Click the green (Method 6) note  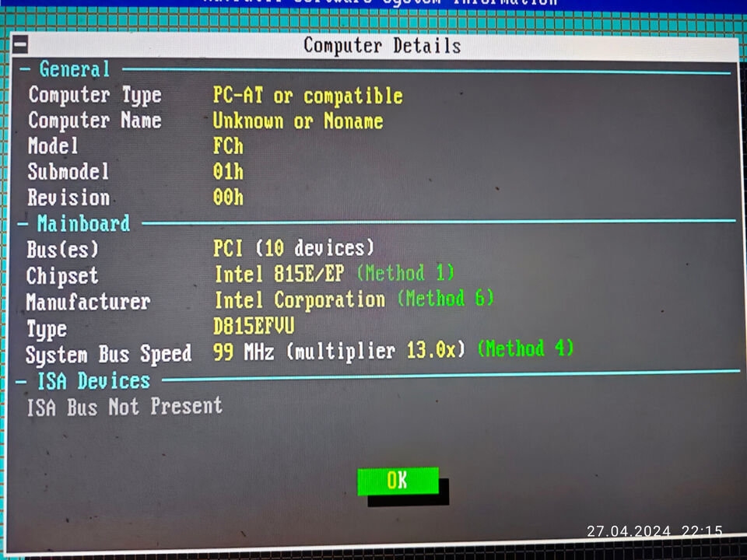tap(445, 299)
